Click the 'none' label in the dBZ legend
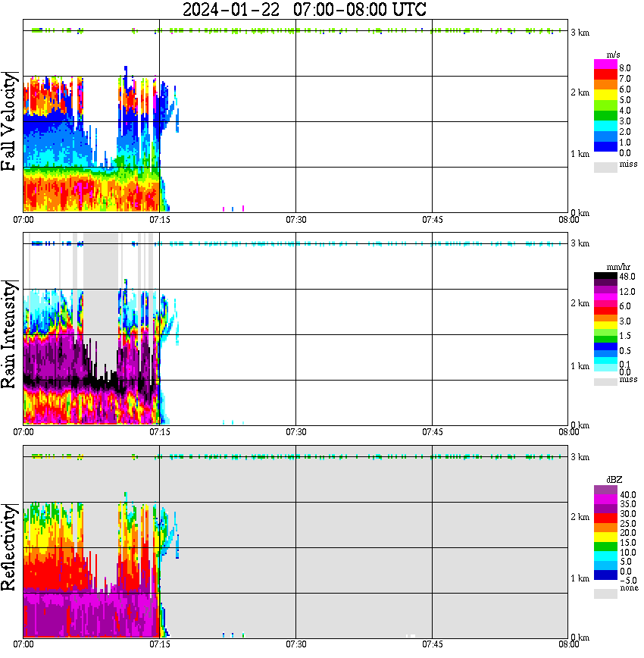The width and height of the screenshot is (644, 658). pyautogui.click(x=629, y=588)
